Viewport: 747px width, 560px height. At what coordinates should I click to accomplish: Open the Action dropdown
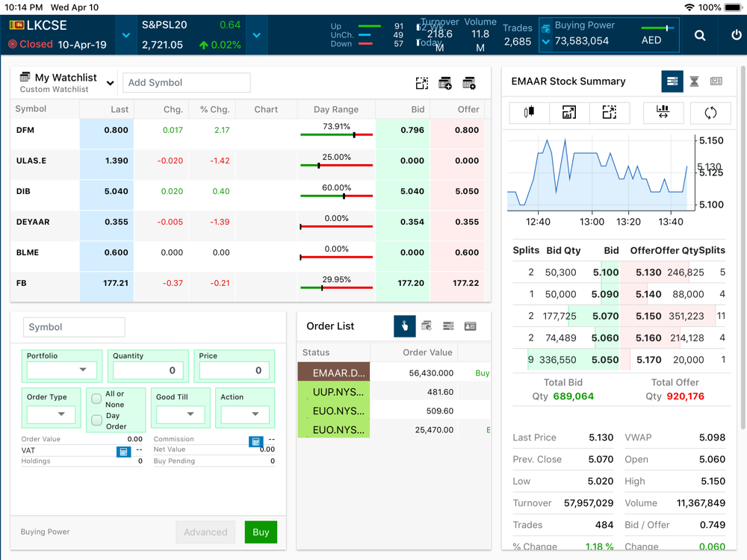tap(245, 414)
